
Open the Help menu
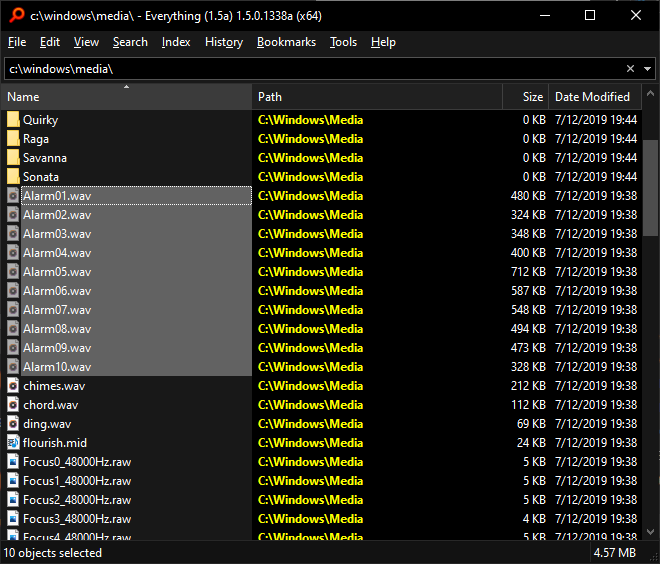(383, 42)
